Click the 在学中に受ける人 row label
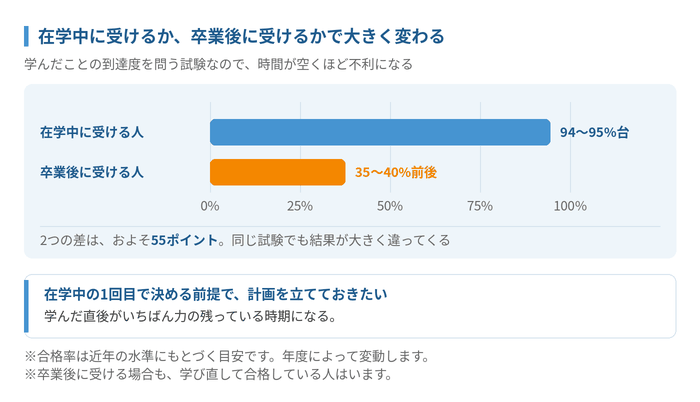The image size is (700, 402). tap(92, 132)
